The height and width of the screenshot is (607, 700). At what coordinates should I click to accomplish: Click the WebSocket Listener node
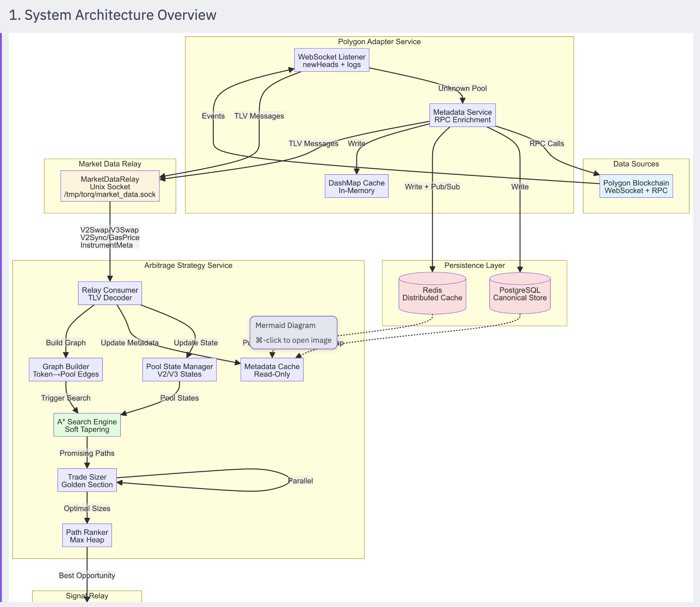point(331,60)
